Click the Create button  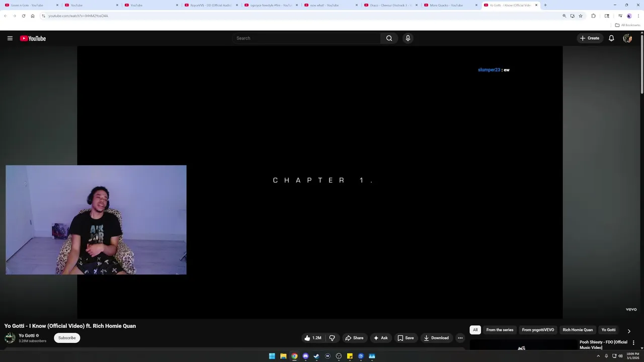590,38
